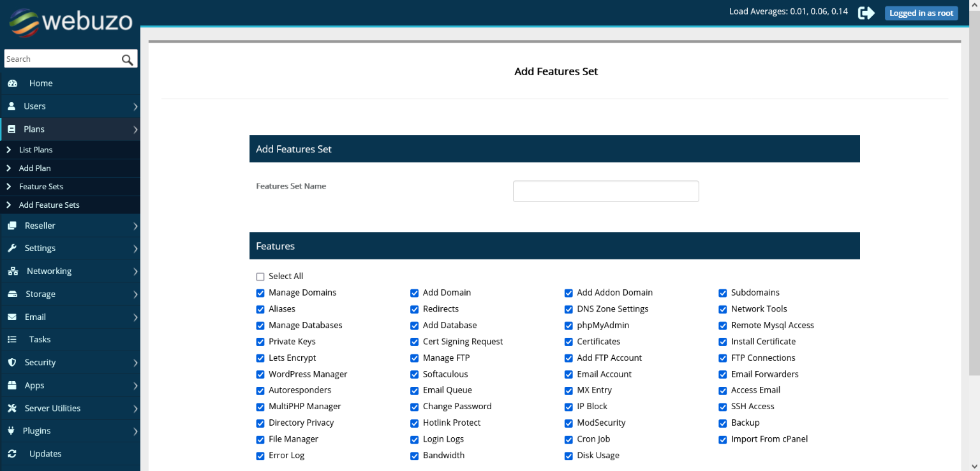Disable the SSH Access feature checkbox
Screen dimensions: 980x471
[723, 407]
